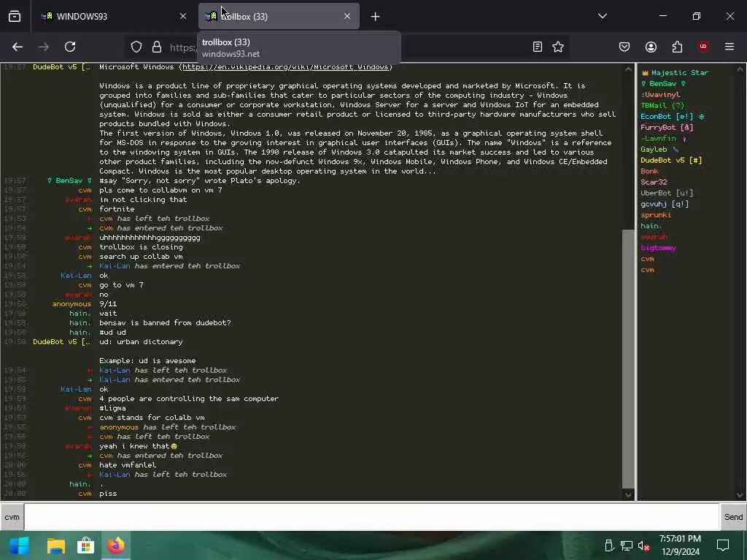Close the WINDOWS93 tab
This screenshot has width=747, height=560.
[x=183, y=16]
